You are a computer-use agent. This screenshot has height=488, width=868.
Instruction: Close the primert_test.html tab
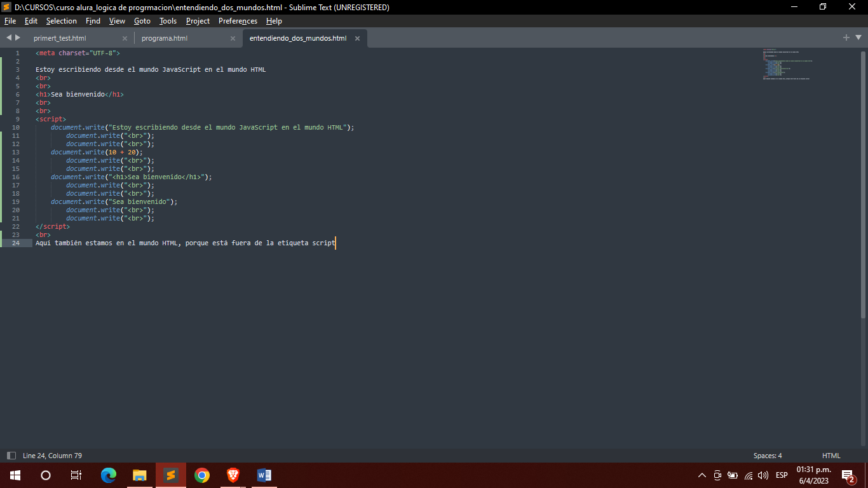[x=125, y=38]
